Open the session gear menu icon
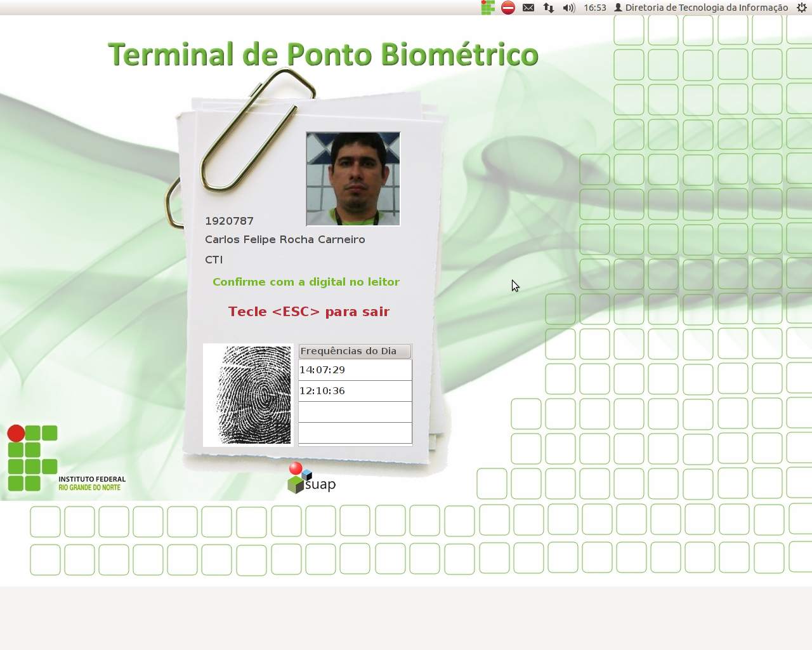This screenshot has height=650, width=812. coord(802,8)
